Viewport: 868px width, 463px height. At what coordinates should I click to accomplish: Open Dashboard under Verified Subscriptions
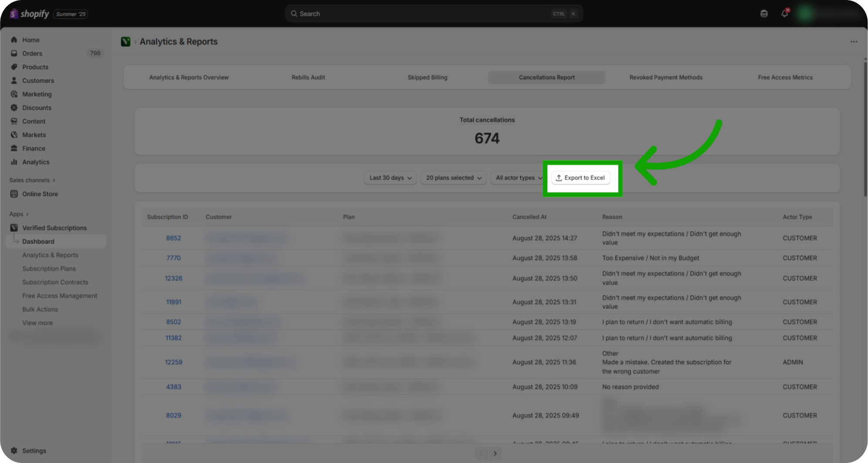pyautogui.click(x=56, y=241)
